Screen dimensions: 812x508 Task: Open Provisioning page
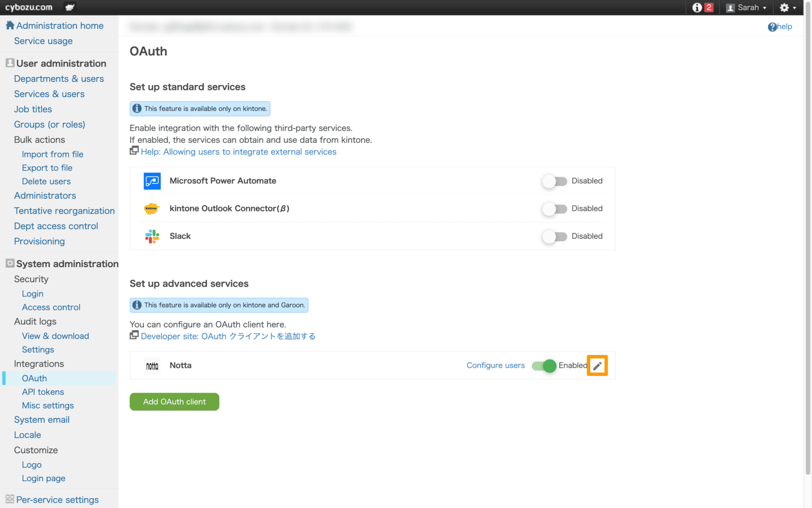coord(40,241)
